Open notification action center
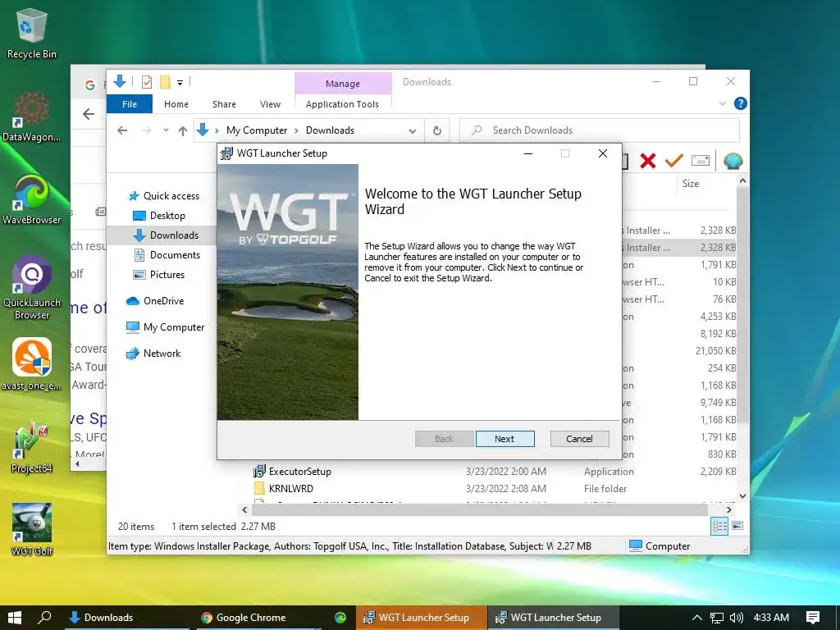840x630 pixels. coord(813,618)
